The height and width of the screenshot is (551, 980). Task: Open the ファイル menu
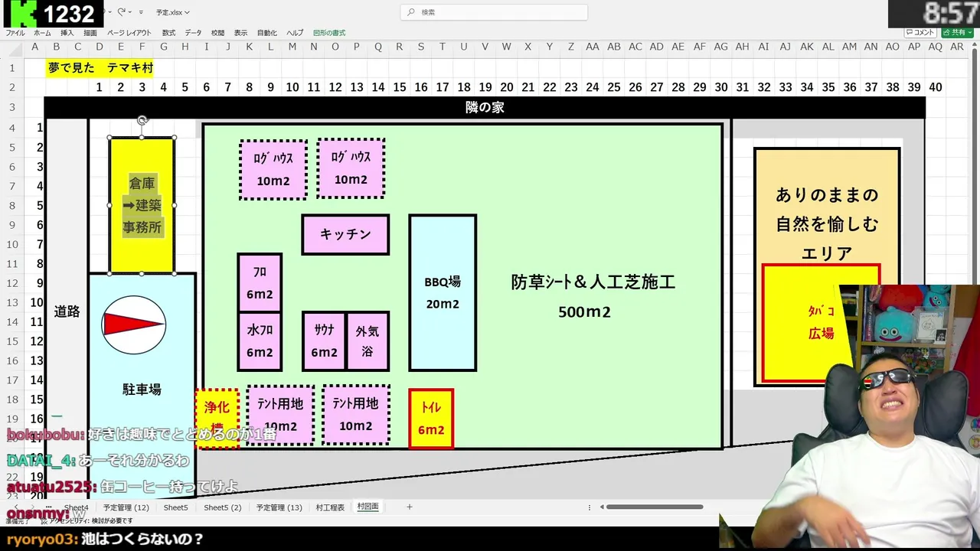coord(15,33)
